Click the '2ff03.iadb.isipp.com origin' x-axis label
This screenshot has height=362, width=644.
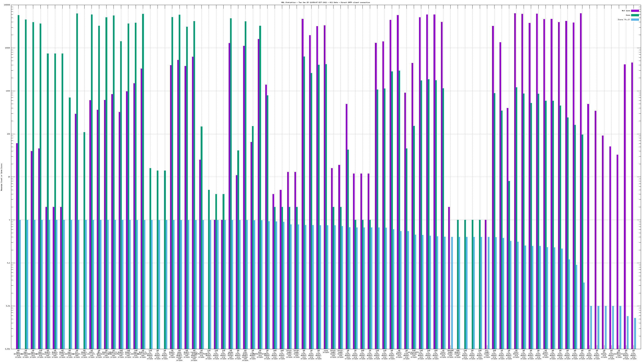coord(289,354)
